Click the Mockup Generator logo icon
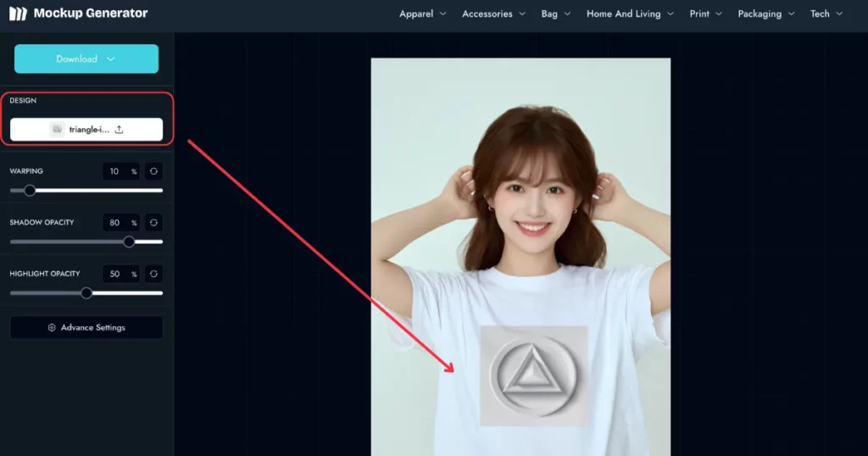This screenshot has height=456, width=868. tap(18, 14)
